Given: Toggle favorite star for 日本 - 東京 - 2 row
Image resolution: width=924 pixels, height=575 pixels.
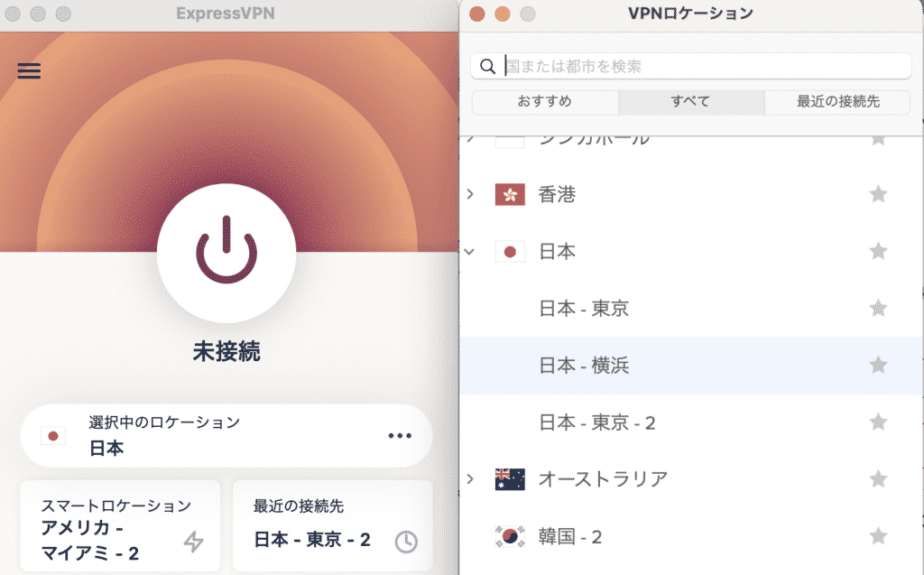Looking at the screenshot, I should tap(878, 422).
